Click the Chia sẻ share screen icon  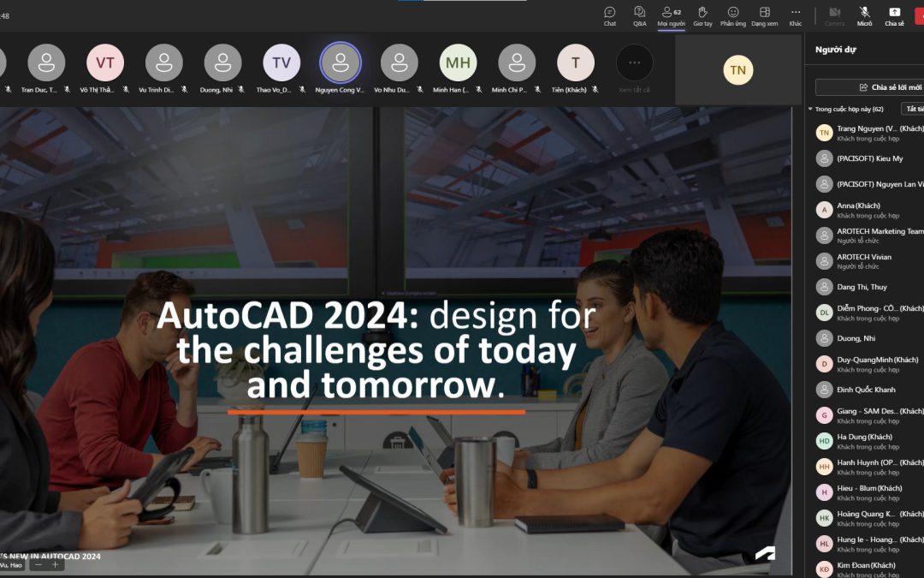click(894, 16)
